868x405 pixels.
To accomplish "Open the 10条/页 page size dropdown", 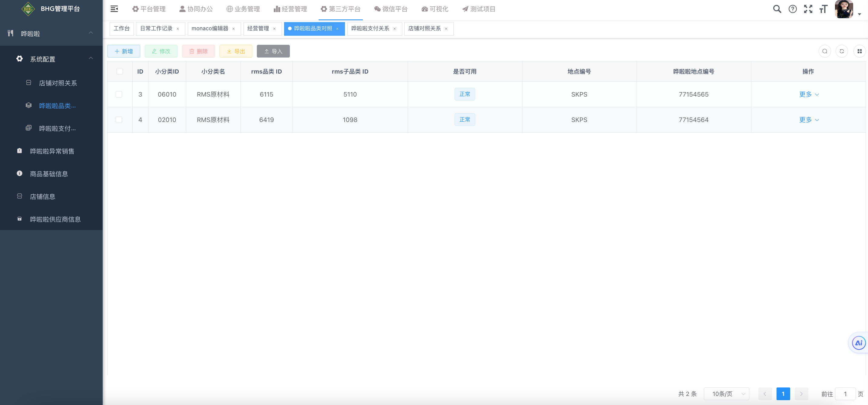I will [x=726, y=393].
